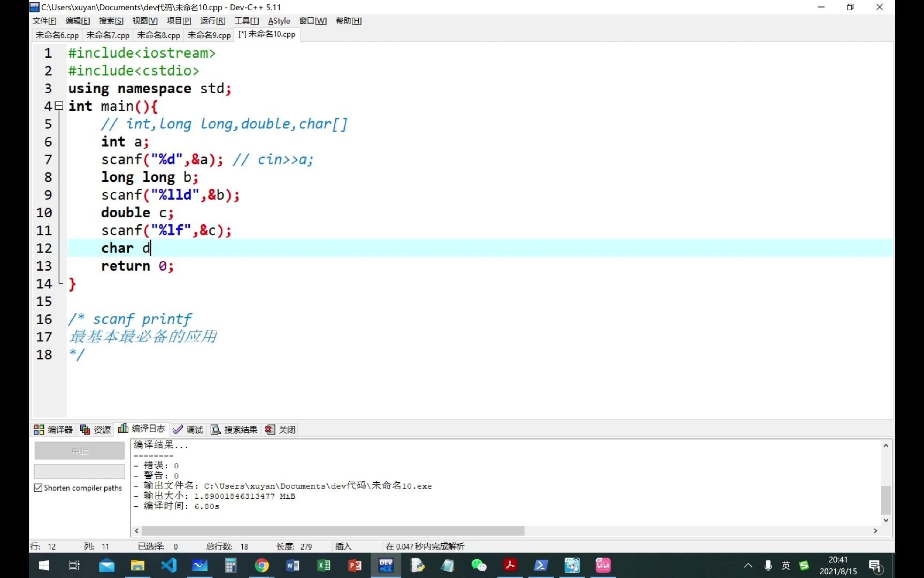Open Google Chrome from taskbar
924x578 pixels.
click(261, 565)
